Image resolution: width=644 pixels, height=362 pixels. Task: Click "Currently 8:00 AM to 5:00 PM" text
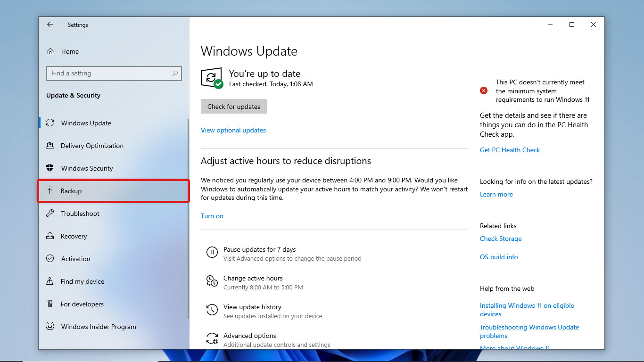click(x=263, y=287)
